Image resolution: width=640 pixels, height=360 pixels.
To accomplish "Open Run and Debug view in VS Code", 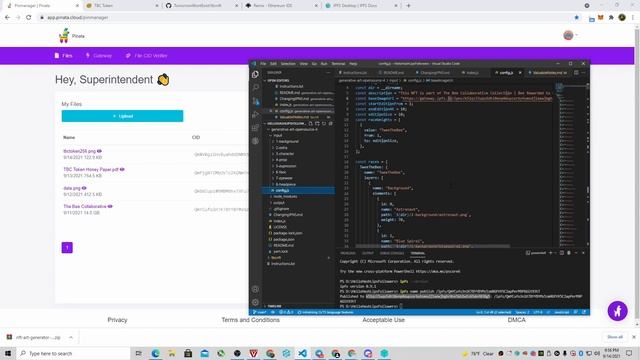I will (256, 114).
